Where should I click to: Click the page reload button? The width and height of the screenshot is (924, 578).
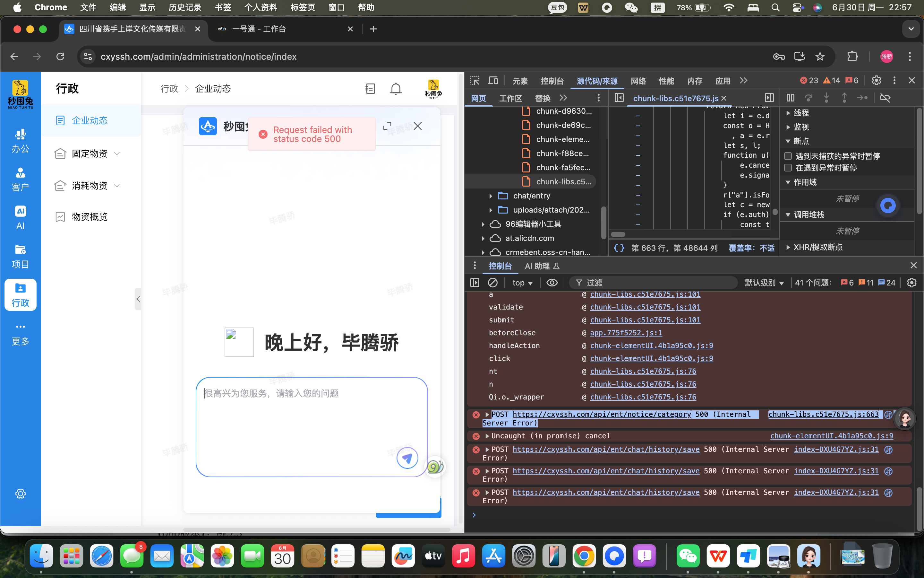pyautogui.click(x=60, y=57)
